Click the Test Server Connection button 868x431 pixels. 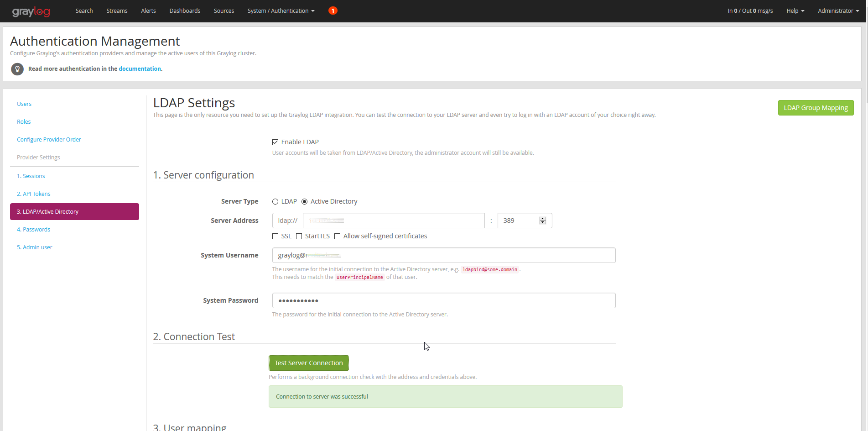pyautogui.click(x=309, y=363)
